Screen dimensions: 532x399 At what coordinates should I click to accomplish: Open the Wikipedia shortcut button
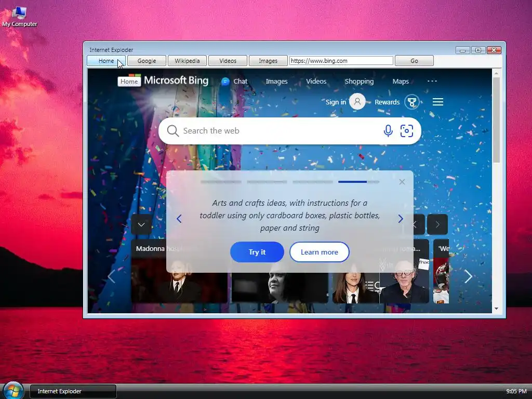[187, 61]
